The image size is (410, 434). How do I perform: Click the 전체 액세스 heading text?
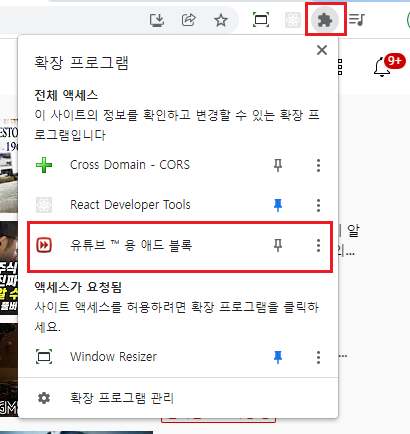point(66,95)
